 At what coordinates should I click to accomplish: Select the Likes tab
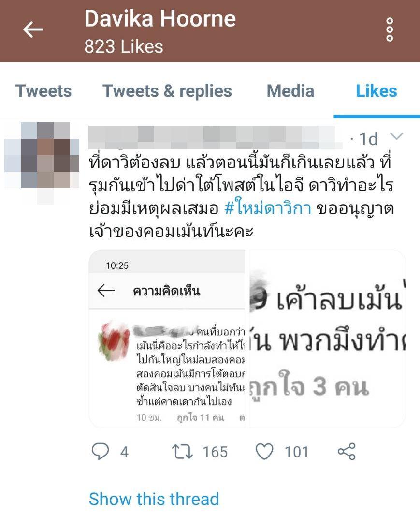click(377, 91)
